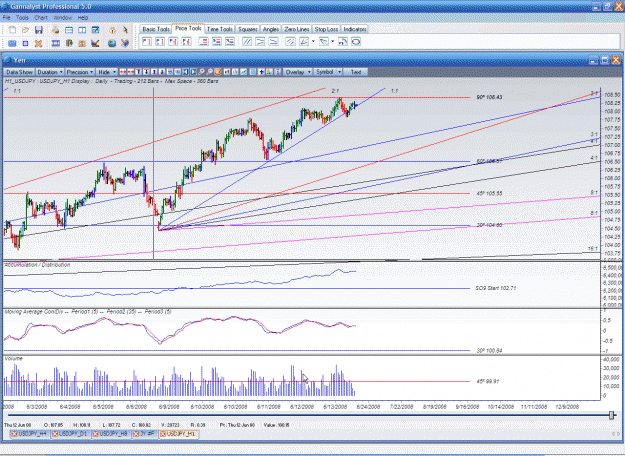Open the Overlay dropdown
The height and width of the screenshot is (456, 625).
[297, 72]
